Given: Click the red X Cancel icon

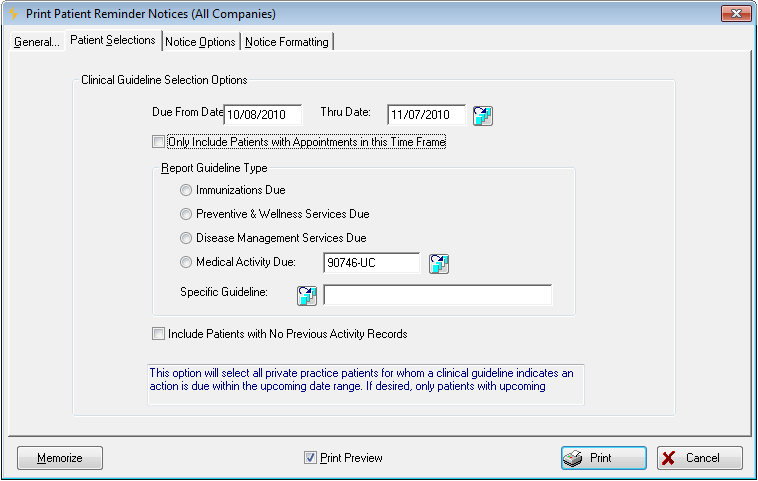Looking at the screenshot, I should coord(669,458).
